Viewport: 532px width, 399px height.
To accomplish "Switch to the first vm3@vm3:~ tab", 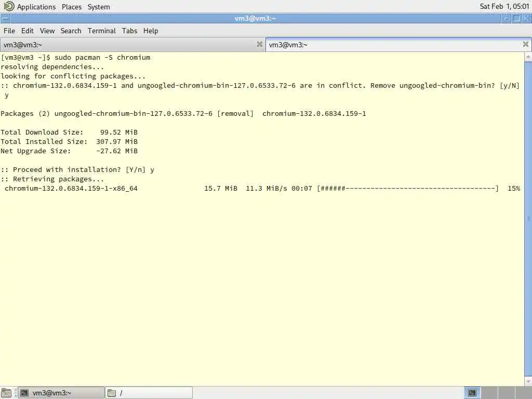I will (x=132, y=45).
